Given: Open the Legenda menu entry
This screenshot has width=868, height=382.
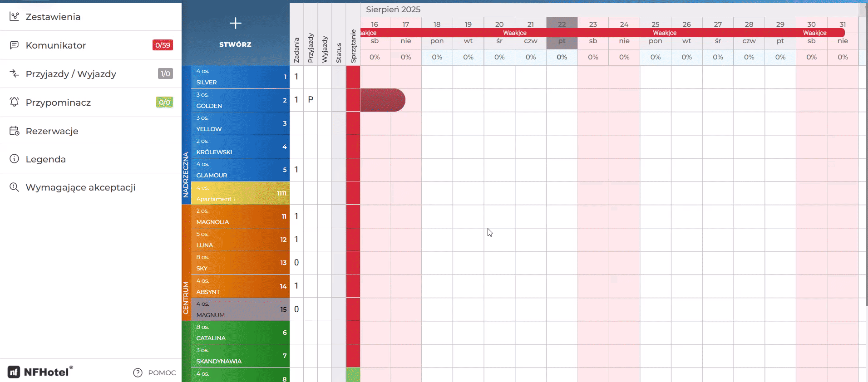Looking at the screenshot, I should click(x=91, y=159).
